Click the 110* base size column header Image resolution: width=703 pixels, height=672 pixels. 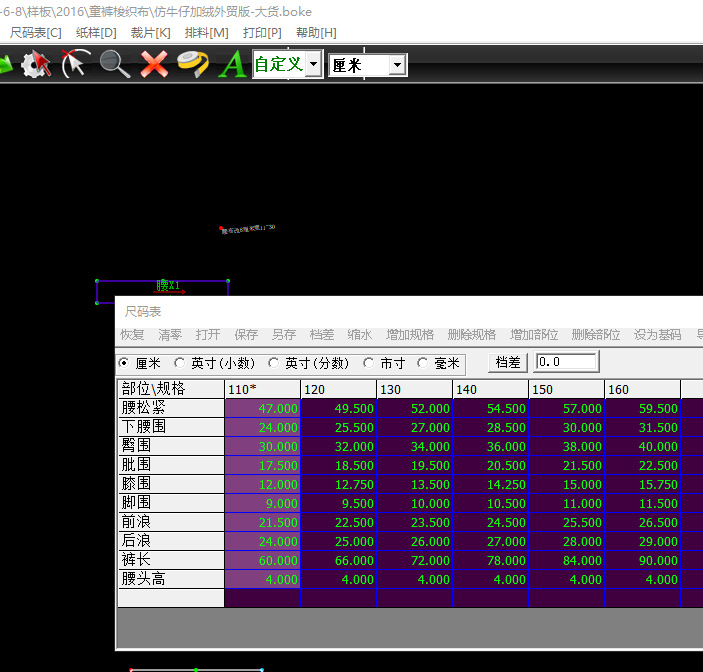[x=262, y=389]
